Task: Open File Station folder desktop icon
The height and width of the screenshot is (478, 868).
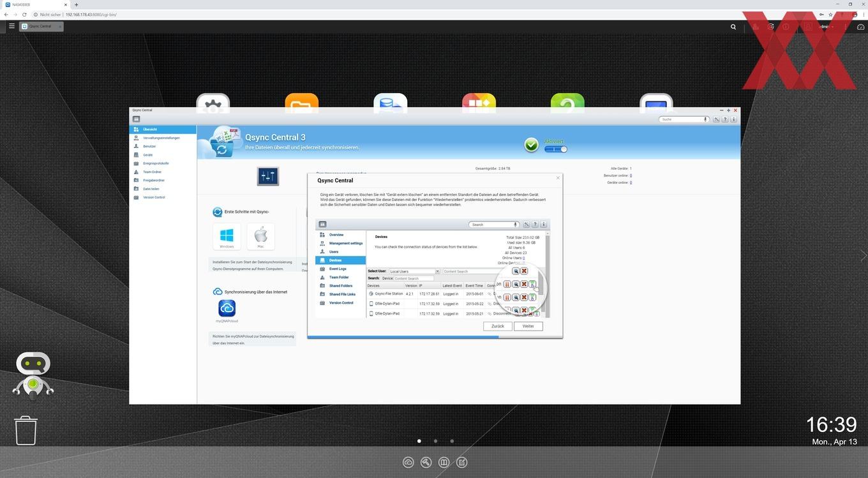Action: (x=302, y=103)
